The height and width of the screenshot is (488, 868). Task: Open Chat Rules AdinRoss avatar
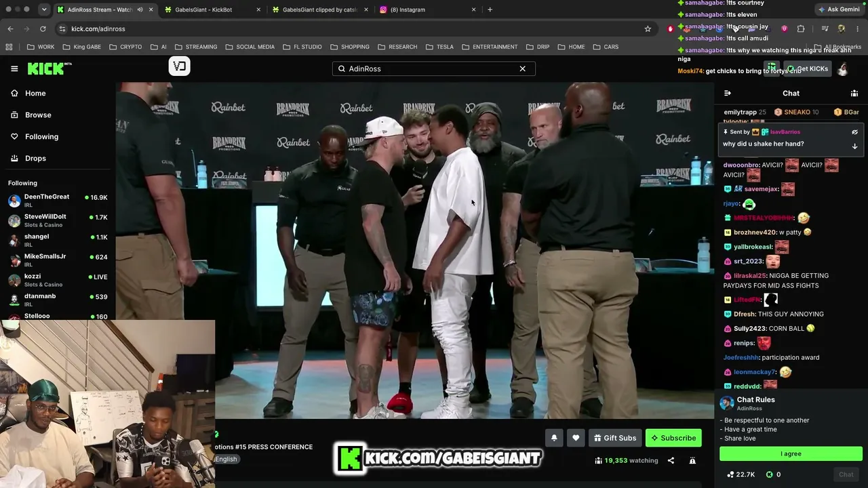click(x=727, y=403)
